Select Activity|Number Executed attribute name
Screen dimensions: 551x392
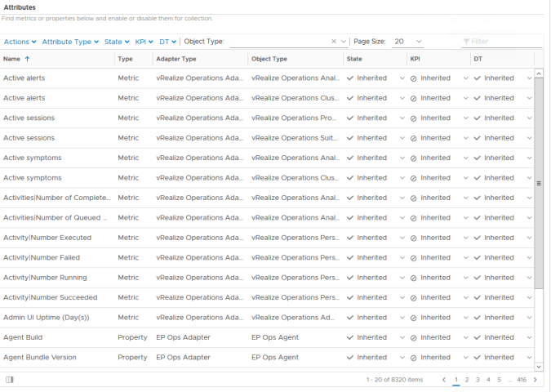click(x=47, y=238)
